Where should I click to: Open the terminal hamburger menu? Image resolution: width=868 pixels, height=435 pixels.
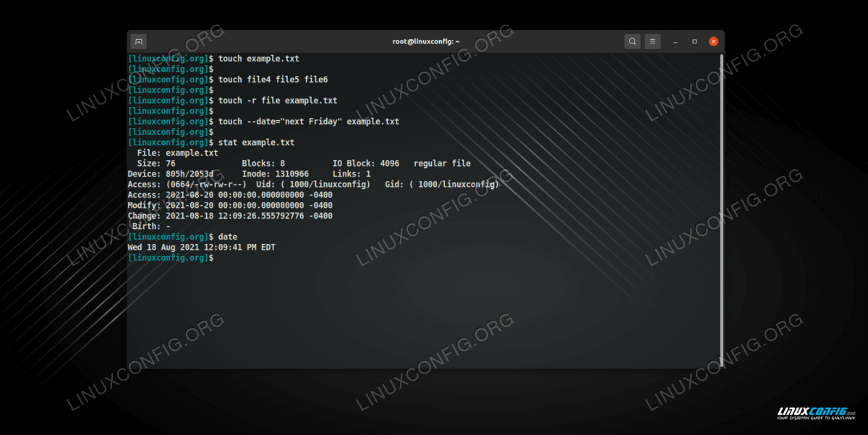pyautogui.click(x=652, y=42)
